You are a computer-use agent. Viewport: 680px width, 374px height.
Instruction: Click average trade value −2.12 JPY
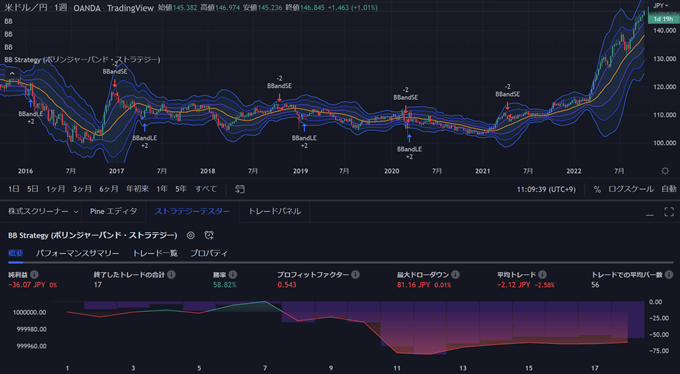click(x=513, y=285)
